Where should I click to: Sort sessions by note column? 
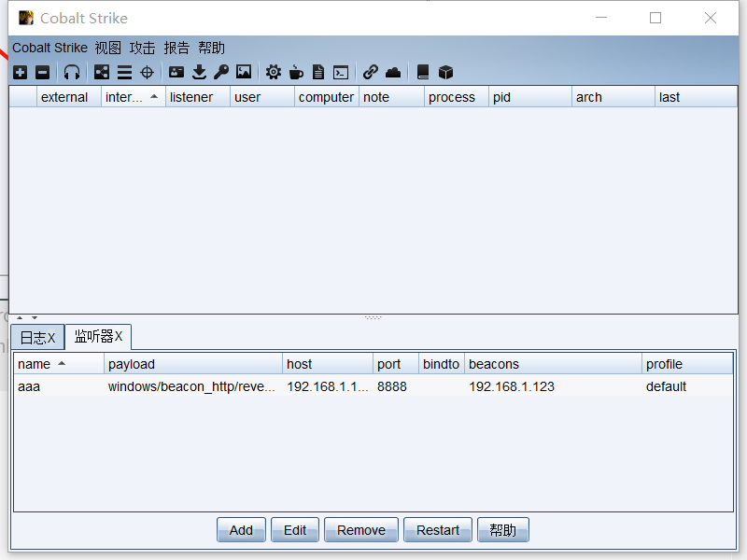pos(391,97)
